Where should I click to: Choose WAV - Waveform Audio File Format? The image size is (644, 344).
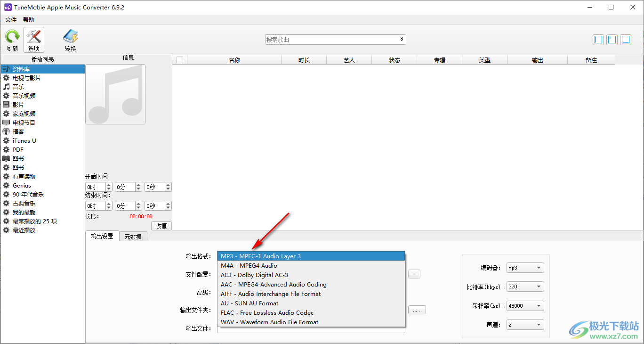[311, 322]
